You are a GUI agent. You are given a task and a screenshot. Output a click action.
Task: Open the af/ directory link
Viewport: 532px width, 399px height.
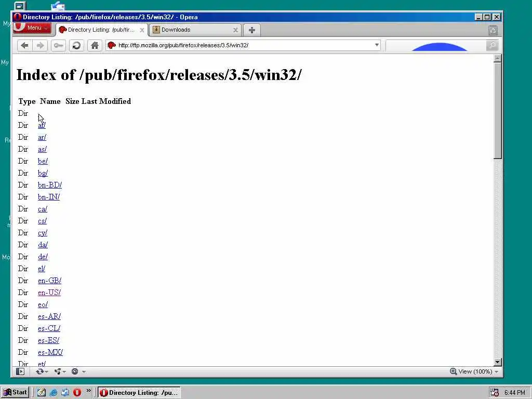42,125
